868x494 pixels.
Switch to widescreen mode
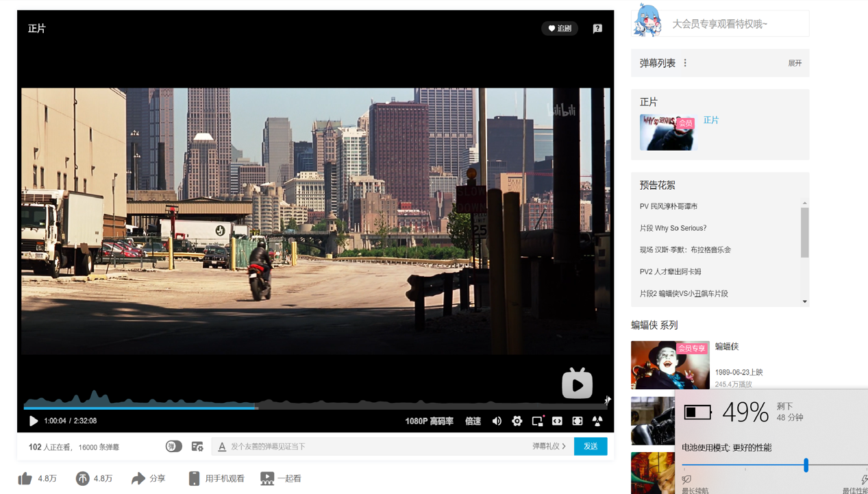pos(557,421)
